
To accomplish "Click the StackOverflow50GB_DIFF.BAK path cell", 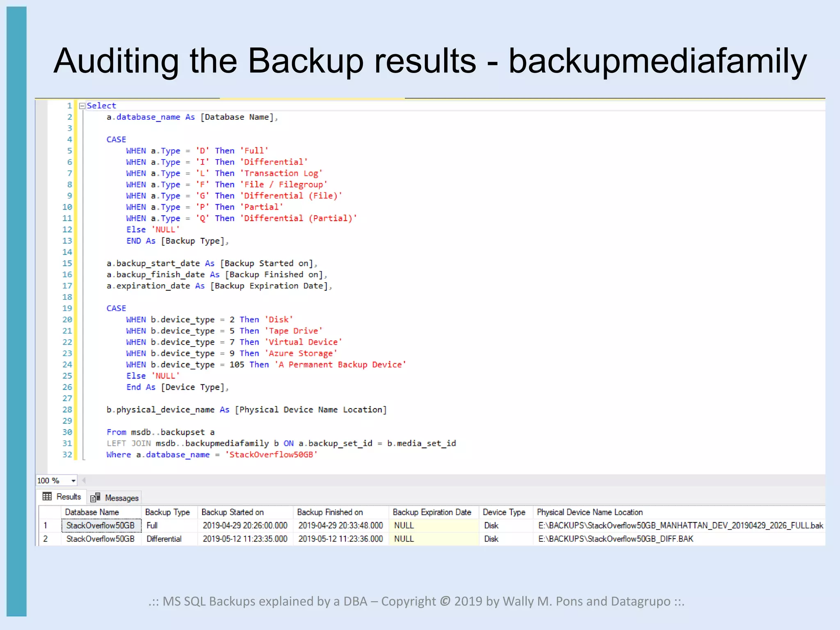I will (x=679, y=539).
